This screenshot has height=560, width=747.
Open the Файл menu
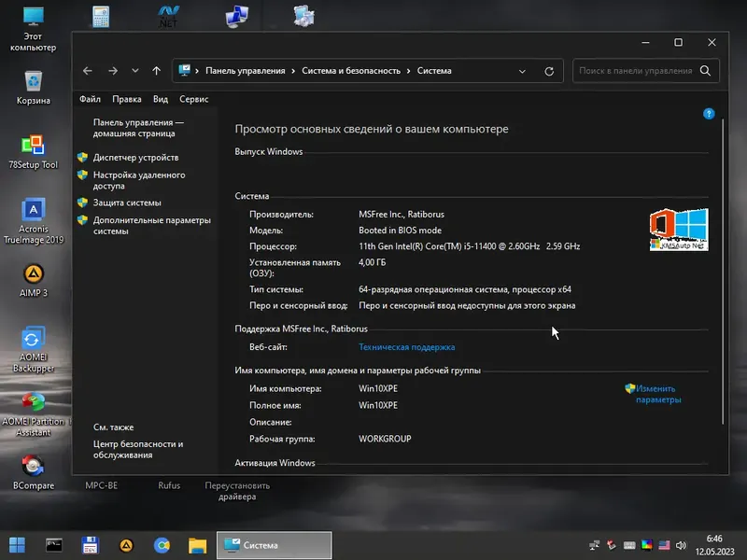click(90, 99)
